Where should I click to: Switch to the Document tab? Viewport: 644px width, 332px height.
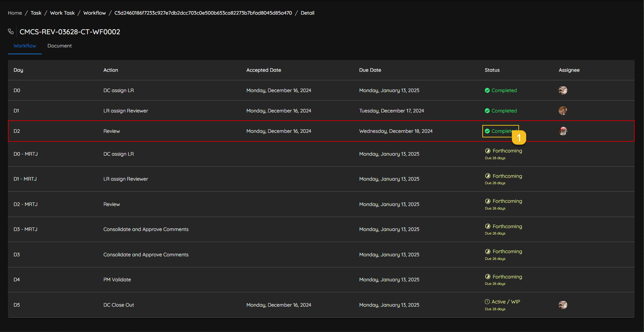[60, 46]
